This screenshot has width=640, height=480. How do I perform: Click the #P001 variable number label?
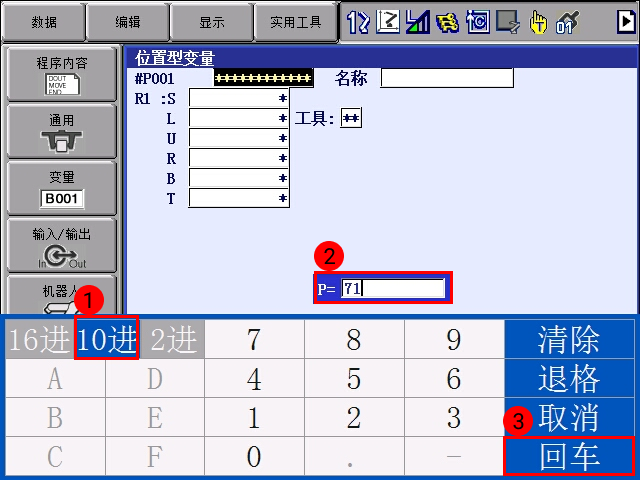[155, 78]
